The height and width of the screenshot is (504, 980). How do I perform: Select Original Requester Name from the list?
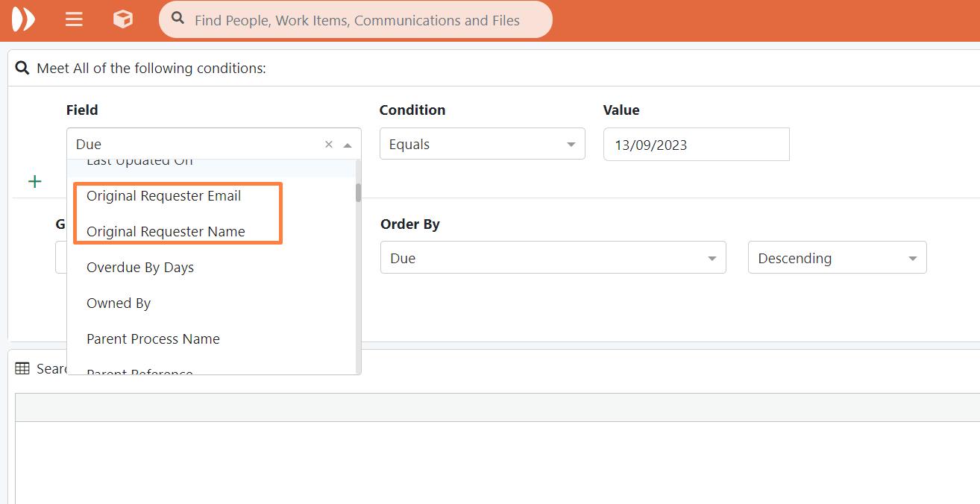(166, 232)
